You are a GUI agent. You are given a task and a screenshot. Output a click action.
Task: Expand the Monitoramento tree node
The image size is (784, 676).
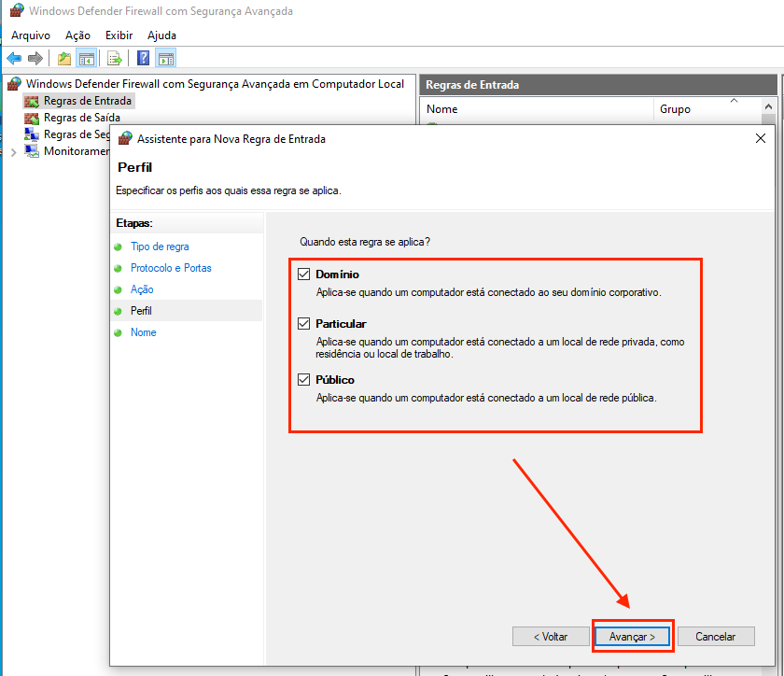click(x=13, y=152)
